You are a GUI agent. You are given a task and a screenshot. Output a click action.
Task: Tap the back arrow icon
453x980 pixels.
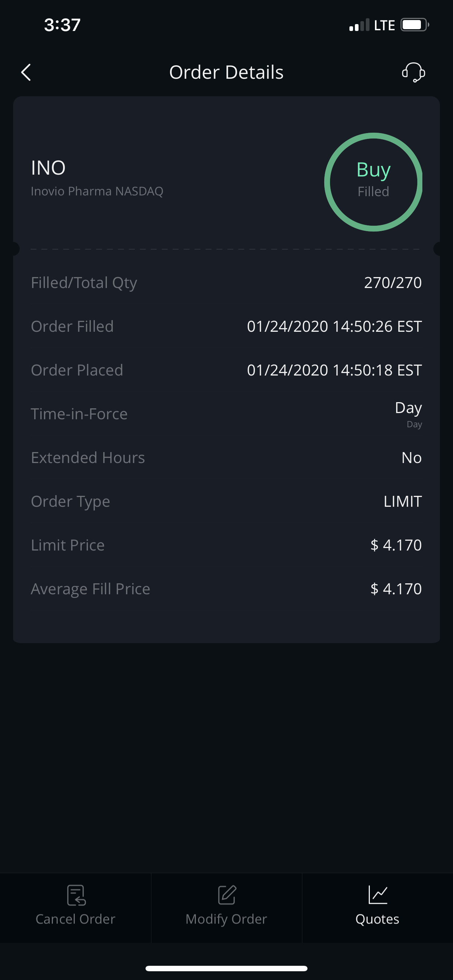click(26, 72)
